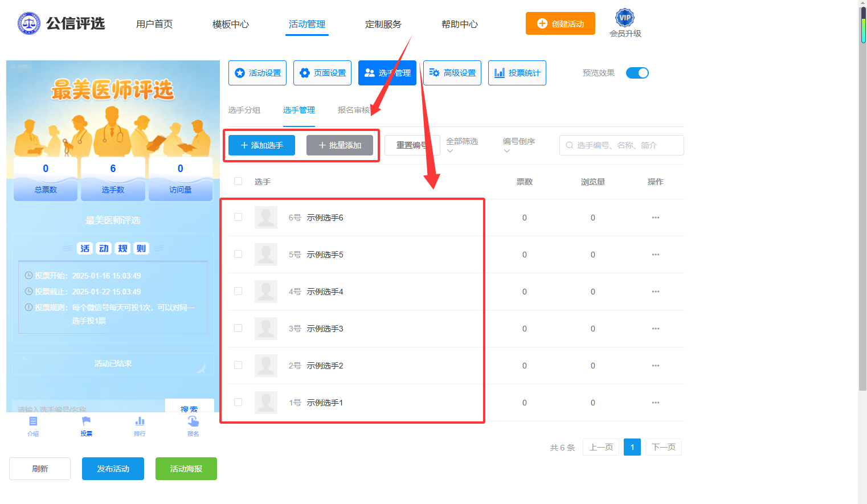Open more actions for 示例选手1
Viewport: 867px width, 504px height.
pos(656,403)
